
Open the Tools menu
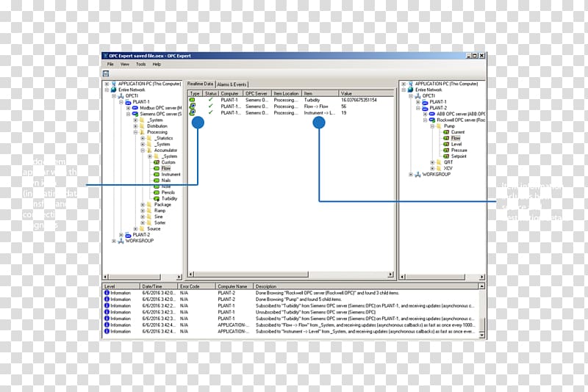coord(140,65)
